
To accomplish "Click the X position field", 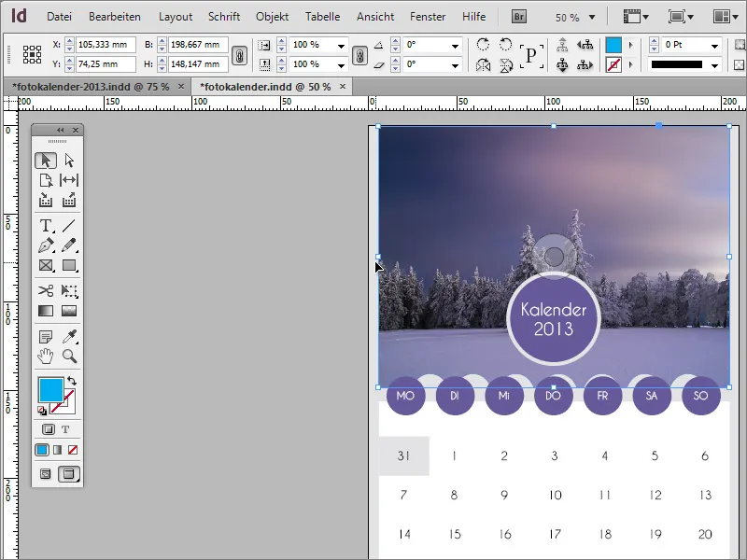I will tap(106, 45).
